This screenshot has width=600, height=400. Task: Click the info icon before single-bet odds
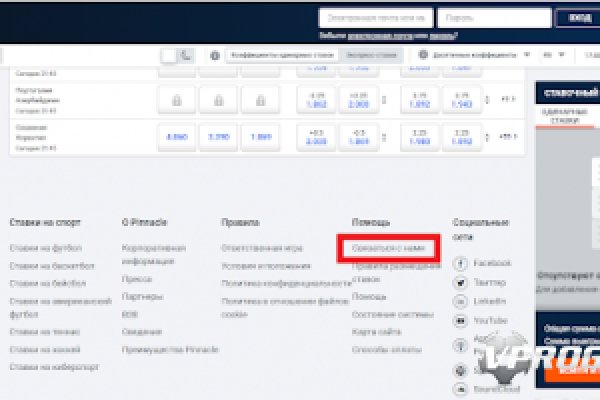pyautogui.click(x=215, y=56)
